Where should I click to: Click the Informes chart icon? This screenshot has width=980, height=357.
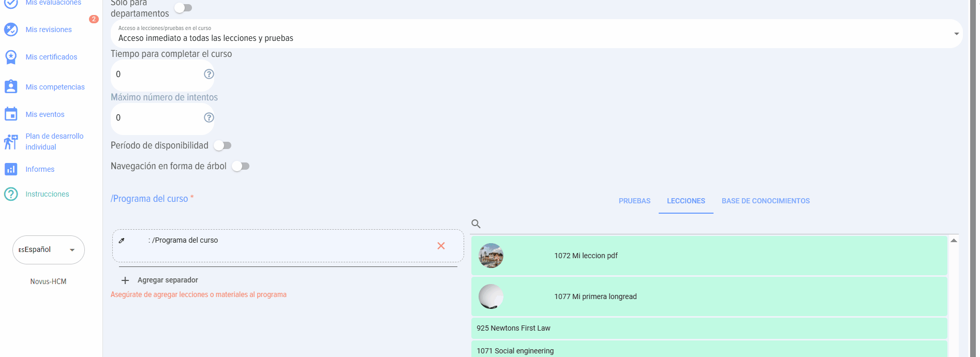point(11,169)
